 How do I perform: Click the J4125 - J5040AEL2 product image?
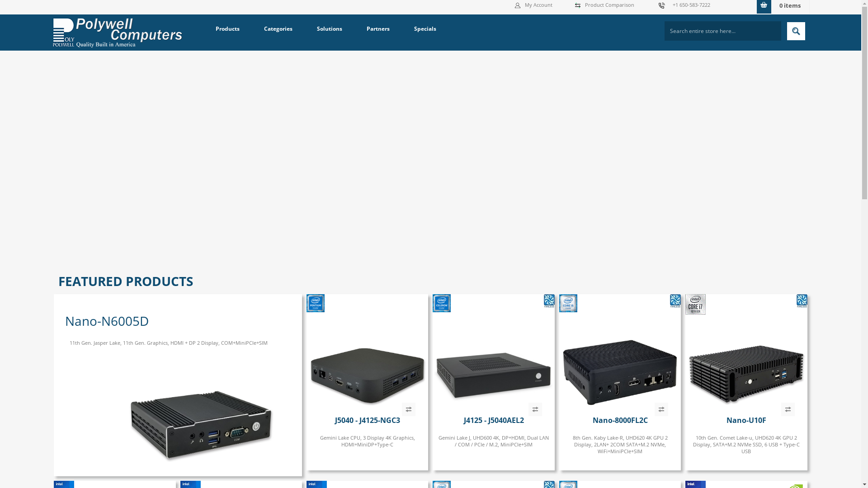click(x=493, y=376)
